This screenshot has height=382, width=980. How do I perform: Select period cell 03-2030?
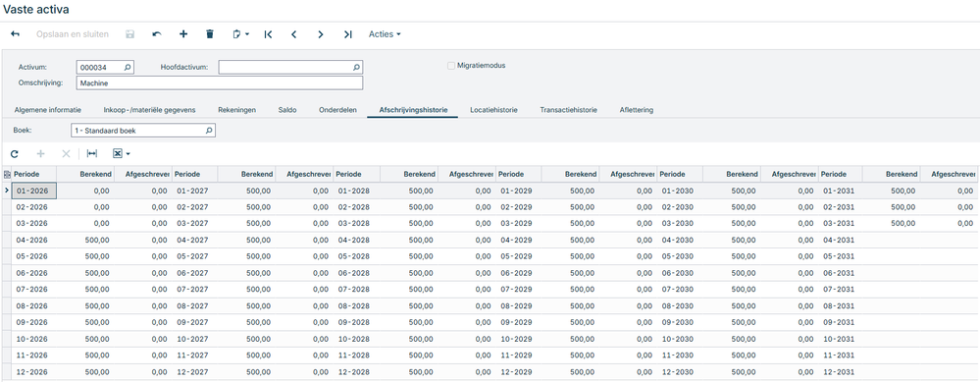[680, 223]
